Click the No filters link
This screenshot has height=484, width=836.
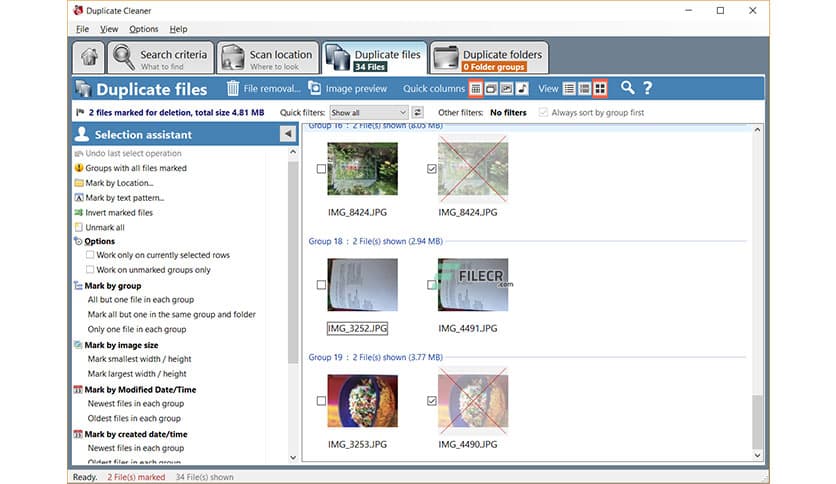pyautogui.click(x=508, y=112)
